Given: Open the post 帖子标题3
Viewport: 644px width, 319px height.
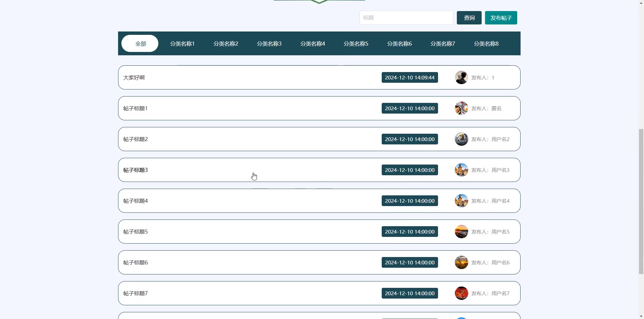Looking at the screenshot, I should coord(319,170).
